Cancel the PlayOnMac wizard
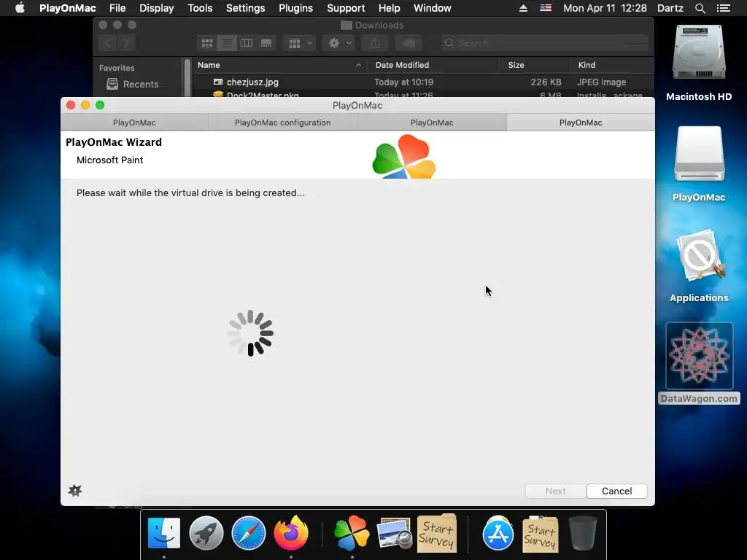 point(616,491)
